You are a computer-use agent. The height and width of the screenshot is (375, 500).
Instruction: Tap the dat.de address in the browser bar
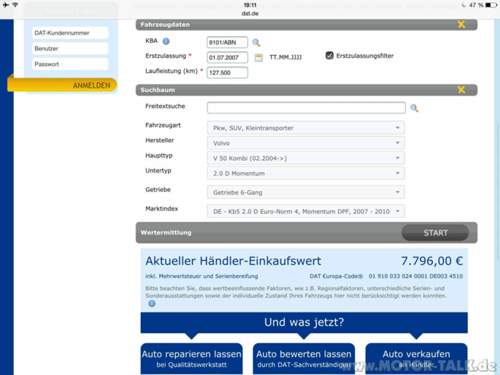click(250, 14)
